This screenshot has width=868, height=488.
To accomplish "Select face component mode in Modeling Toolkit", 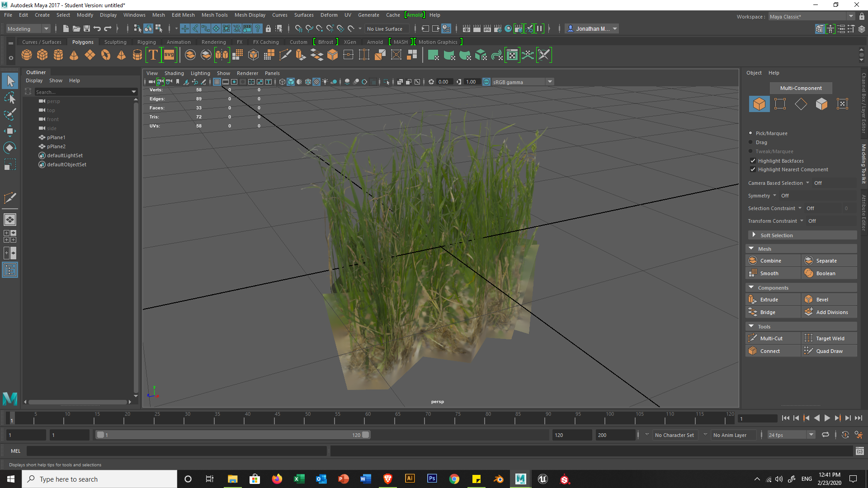I will click(821, 104).
